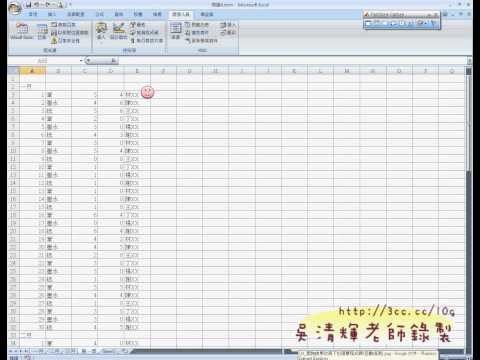This screenshot has height=360, width=480.
Task: Open Macro Security (巨集安全性) settings
Action: [x=65, y=41]
